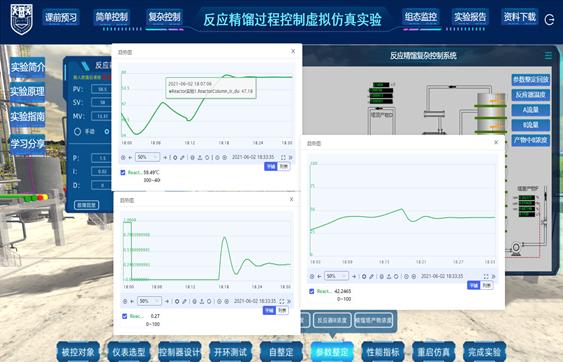563x362 pixels.
Task: Switch to the 简单控制 top navigation tab
Action: pos(112,17)
